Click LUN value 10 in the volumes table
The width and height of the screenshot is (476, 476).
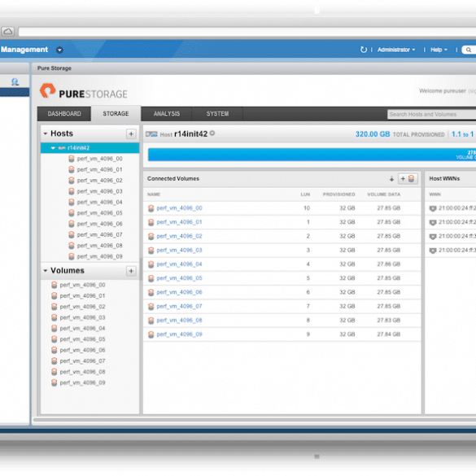tap(307, 208)
